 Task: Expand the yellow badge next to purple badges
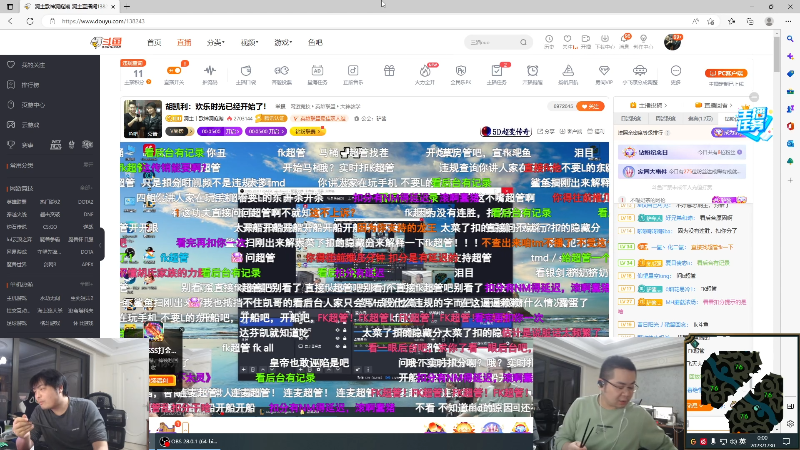click(308, 131)
